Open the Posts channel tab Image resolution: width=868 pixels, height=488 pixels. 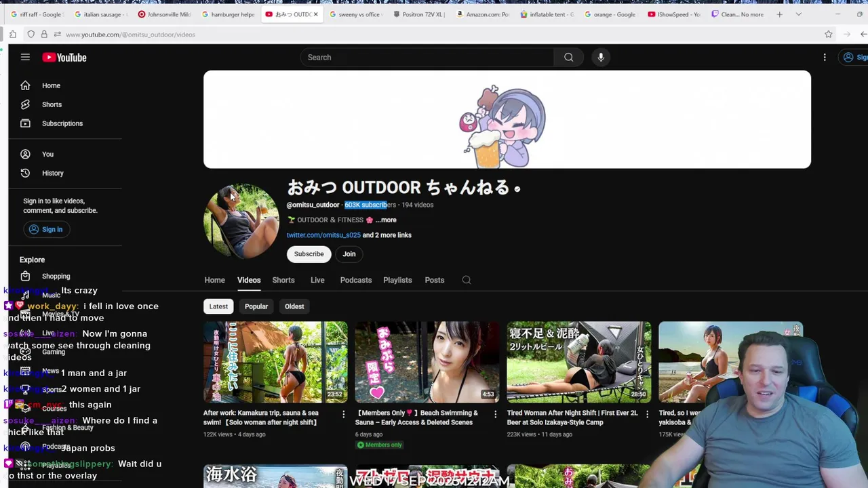tap(435, 280)
